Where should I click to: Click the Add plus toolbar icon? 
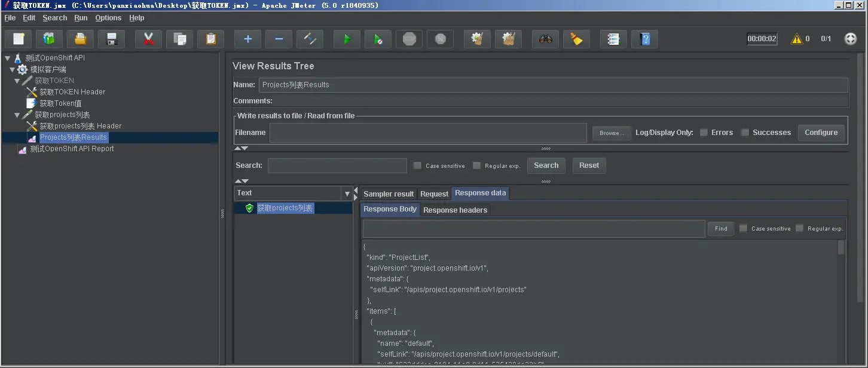point(247,39)
